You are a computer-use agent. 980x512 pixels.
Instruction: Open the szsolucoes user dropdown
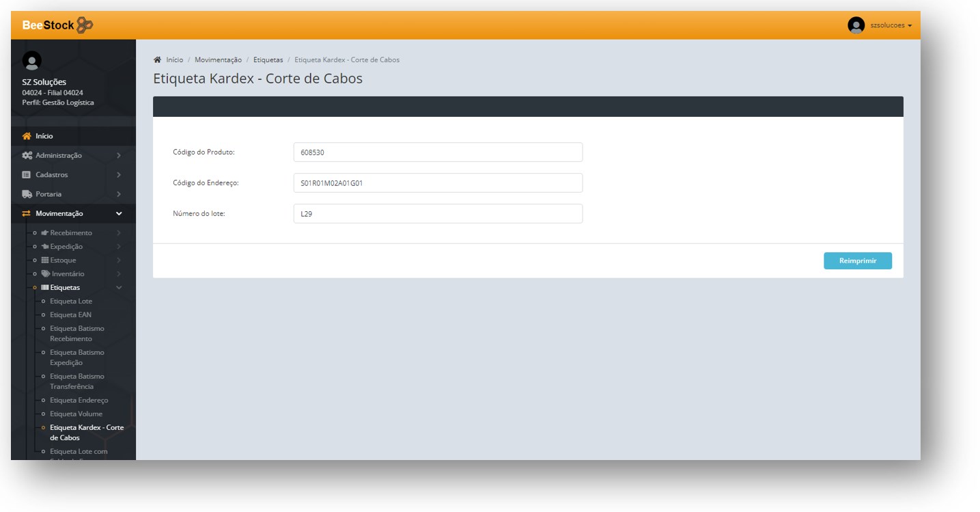(x=891, y=25)
